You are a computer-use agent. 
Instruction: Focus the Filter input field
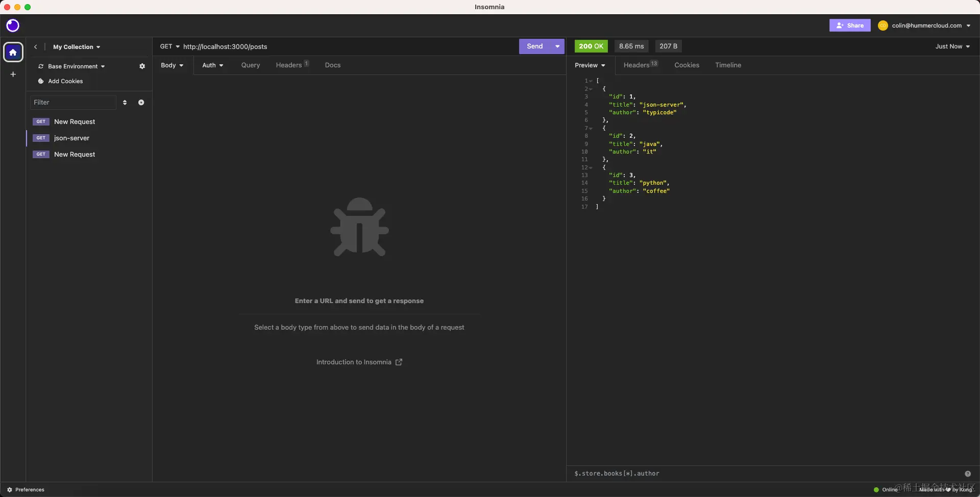coord(73,103)
